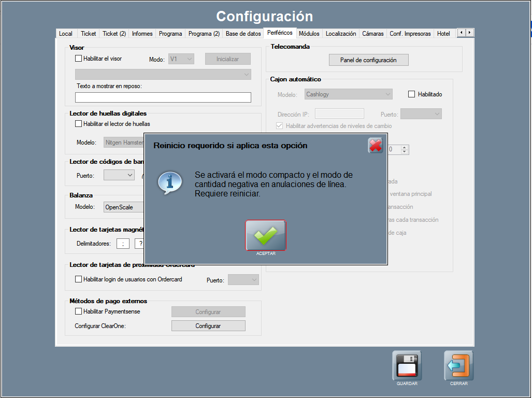Viewport: 532px width, 398px height.
Task: Open the visor Modo V1 dropdown
Action: pyautogui.click(x=181, y=59)
